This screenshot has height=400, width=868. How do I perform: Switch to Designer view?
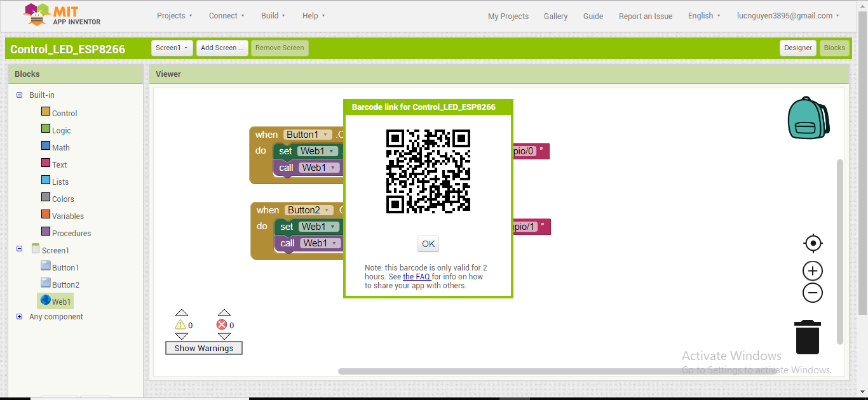797,48
